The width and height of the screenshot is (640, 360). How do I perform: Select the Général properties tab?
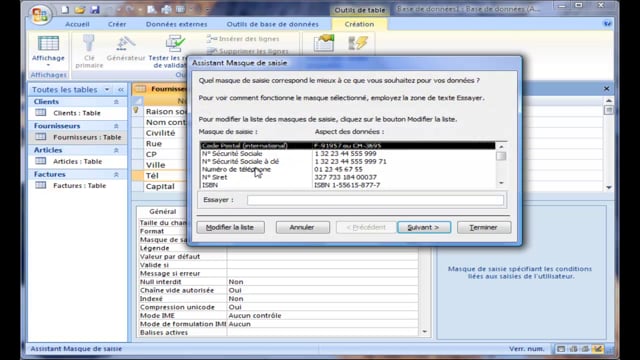[x=162, y=211]
